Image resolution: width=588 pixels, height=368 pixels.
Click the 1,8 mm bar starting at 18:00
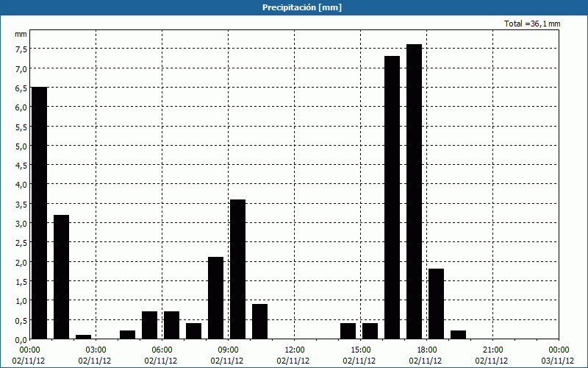click(436, 304)
